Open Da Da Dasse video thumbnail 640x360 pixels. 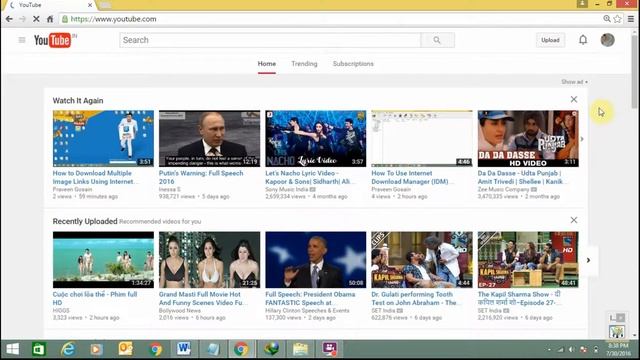[528, 138]
